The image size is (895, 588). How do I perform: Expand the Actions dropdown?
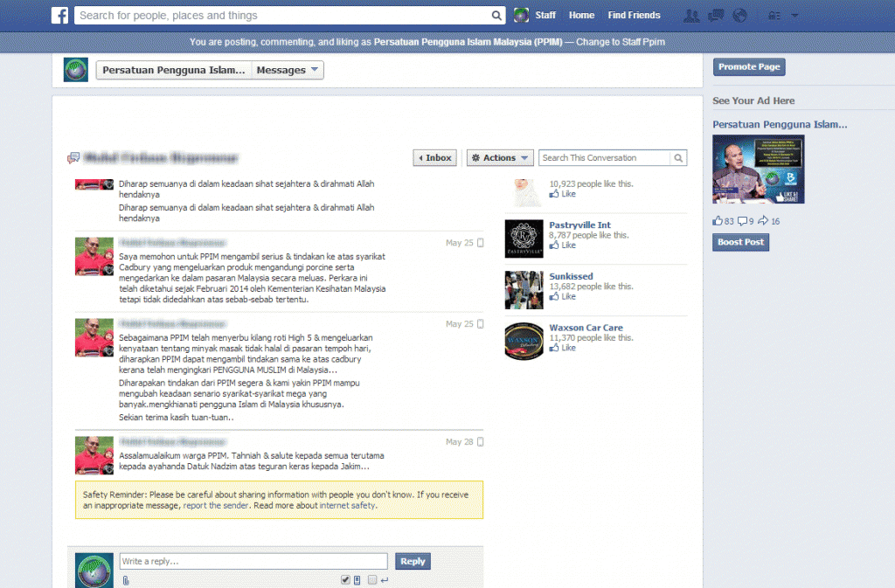point(499,158)
